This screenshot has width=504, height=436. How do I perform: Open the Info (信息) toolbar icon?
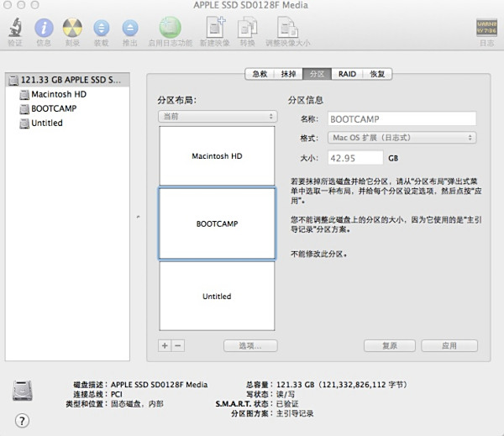(x=44, y=28)
